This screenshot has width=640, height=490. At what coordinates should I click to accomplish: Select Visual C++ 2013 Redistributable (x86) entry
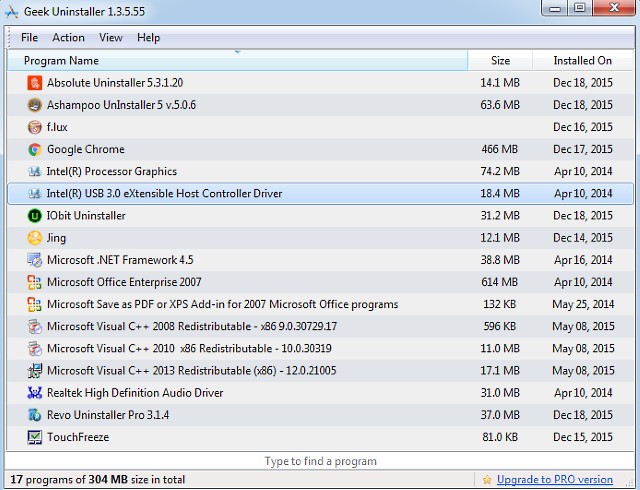click(x=191, y=371)
